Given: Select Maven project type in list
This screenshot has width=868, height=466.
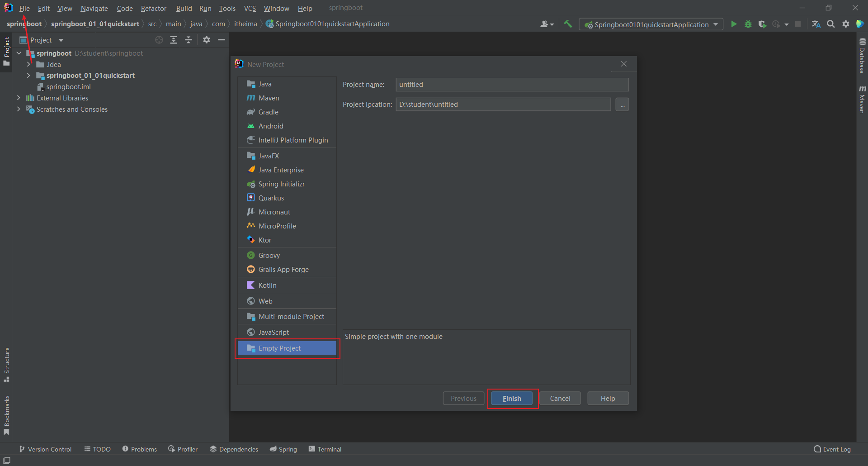Looking at the screenshot, I should [287, 98].
